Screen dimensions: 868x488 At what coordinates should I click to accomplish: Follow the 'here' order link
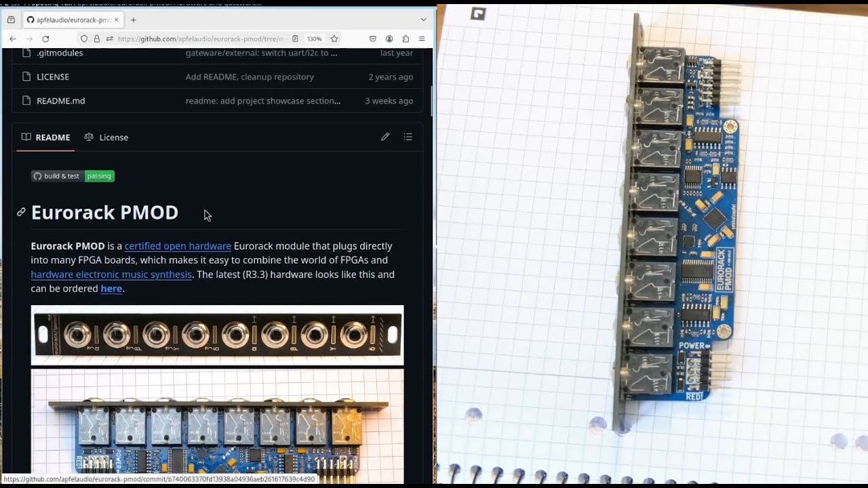pyautogui.click(x=111, y=289)
